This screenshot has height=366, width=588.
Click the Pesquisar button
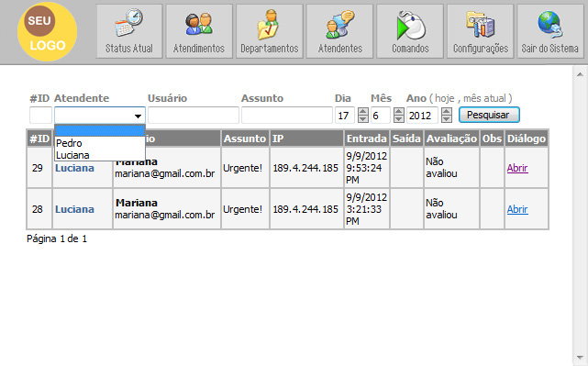[x=489, y=115]
